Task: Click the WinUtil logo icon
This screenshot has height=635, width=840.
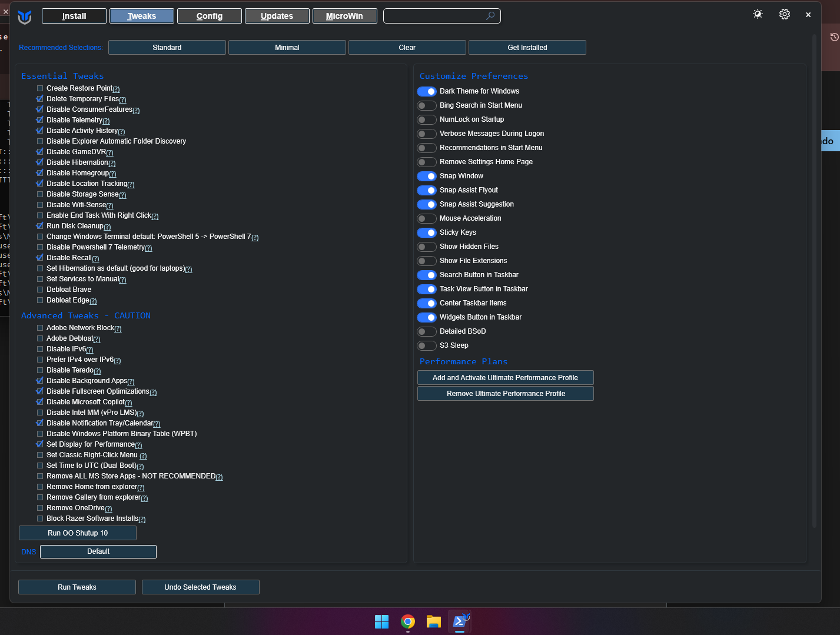Action: [x=25, y=17]
